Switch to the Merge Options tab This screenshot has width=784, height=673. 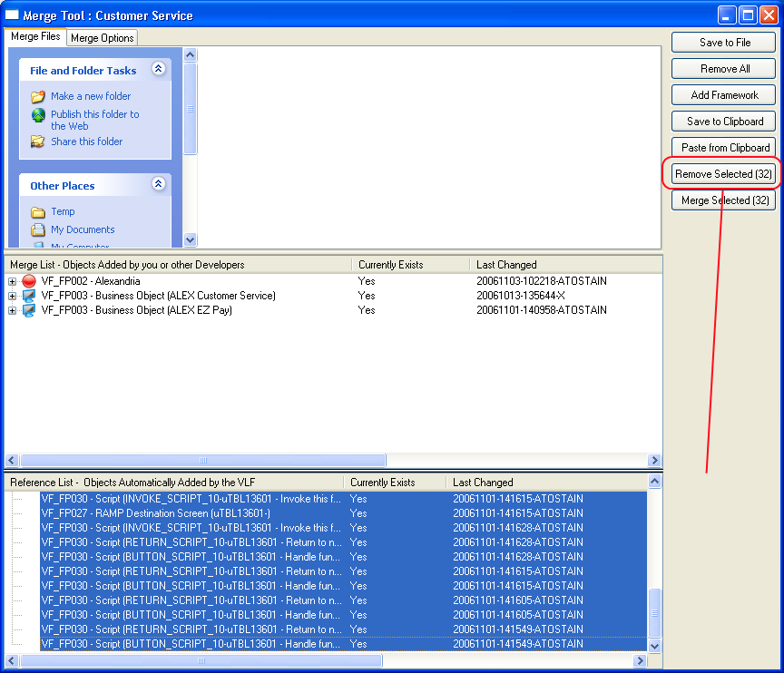click(103, 38)
